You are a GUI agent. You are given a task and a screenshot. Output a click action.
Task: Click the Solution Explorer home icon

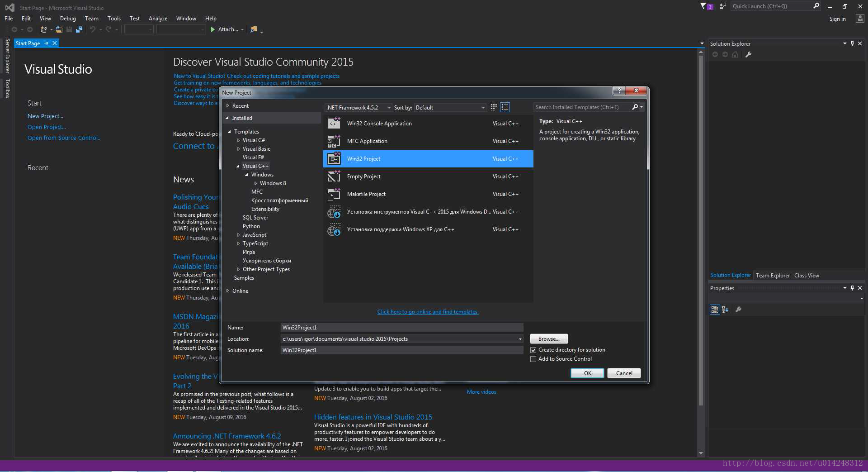click(x=735, y=55)
